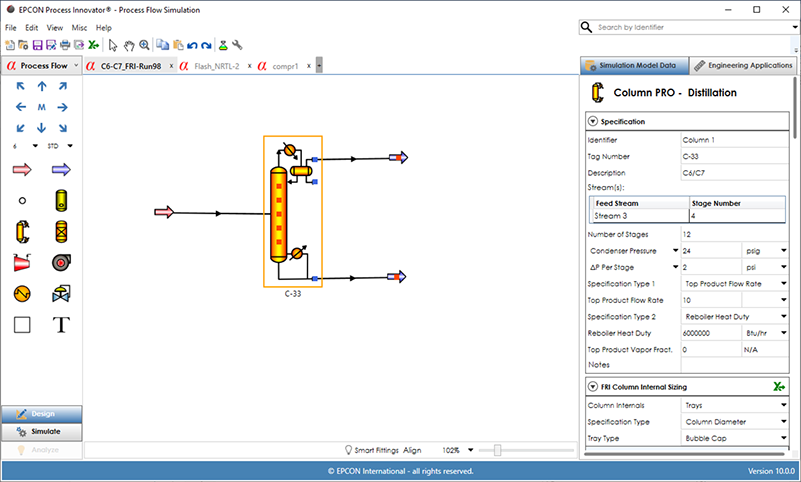Click the right direction arrow
This screenshot has width=801, height=482.
click(63, 107)
